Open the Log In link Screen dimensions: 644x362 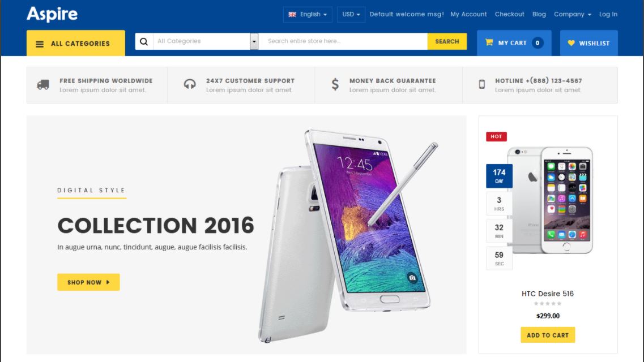(608, 14)
